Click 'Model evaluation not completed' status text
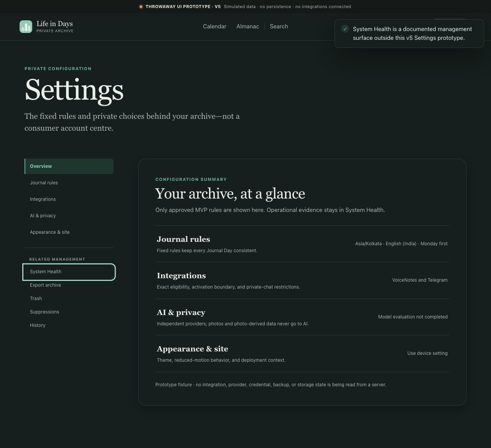The height and width of the screenshot is (448, 491). pos(413,317)
